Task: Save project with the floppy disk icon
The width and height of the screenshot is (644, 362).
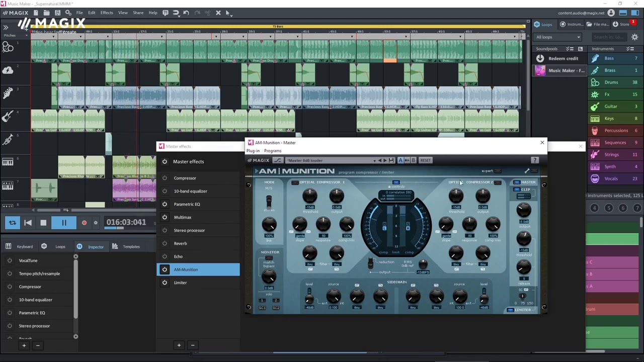Action: [x=57, y=13]
